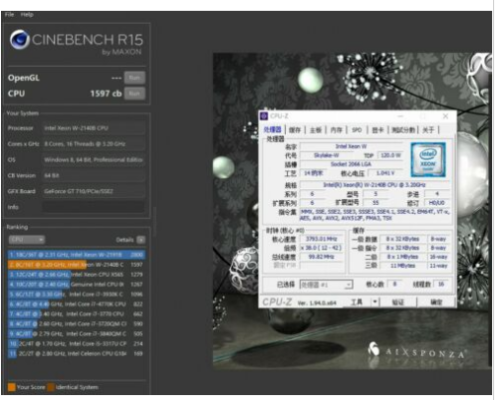This screenshot has width=500, height=400.
Task: Click the orange Your Score legend swatch
Action: (12, 387)
